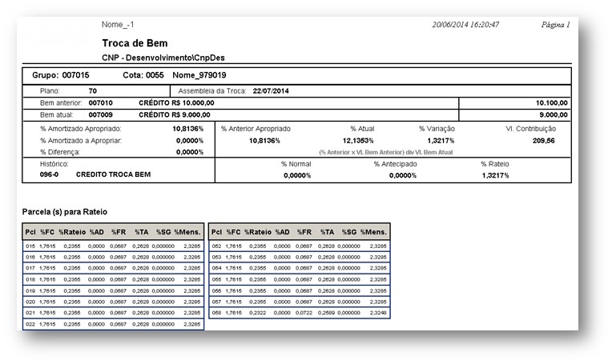Click the report title 'Troca de Bem'
Screen dimensions: 612x364
click(x=135, y=43)
